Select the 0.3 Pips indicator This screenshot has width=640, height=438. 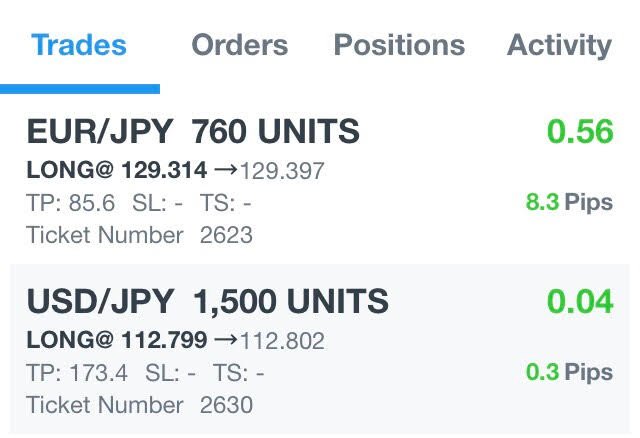pyautogui.click(x=569, y=373)
